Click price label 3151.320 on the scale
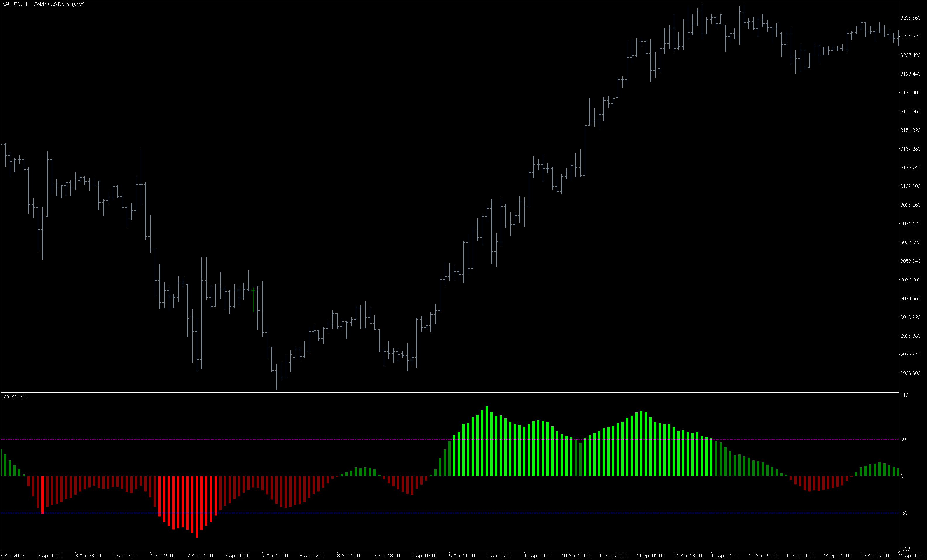927x560 pixels. click(x=910, y=130)
